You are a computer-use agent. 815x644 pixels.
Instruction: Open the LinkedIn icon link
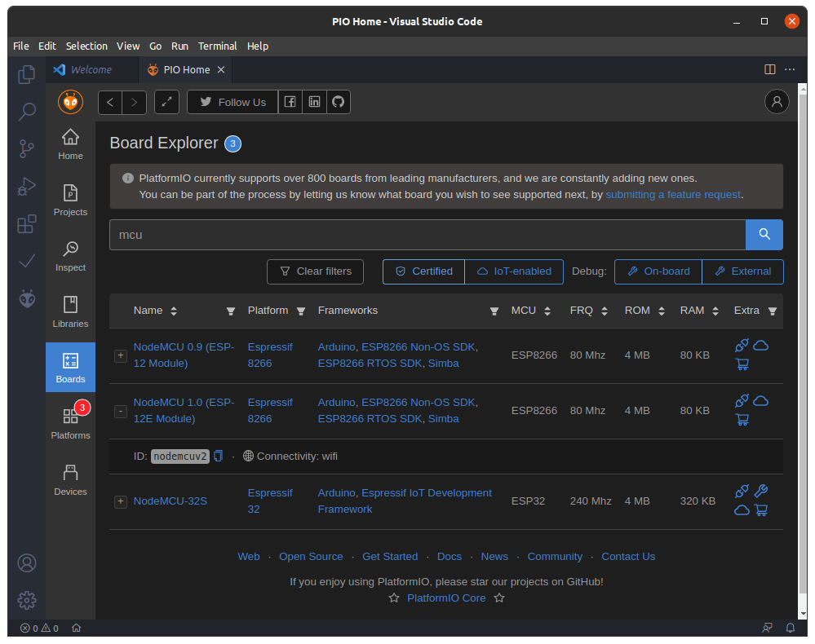[x=314, y=103]
